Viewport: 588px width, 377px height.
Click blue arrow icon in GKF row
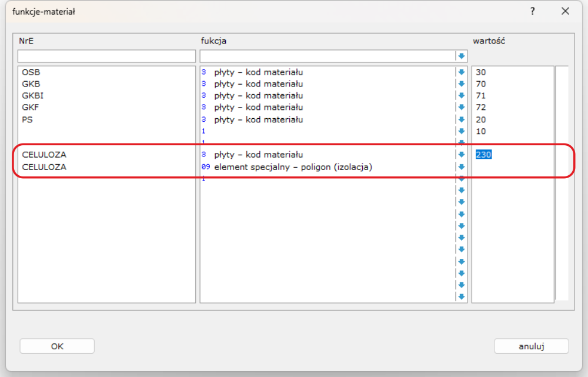[462, 108]
